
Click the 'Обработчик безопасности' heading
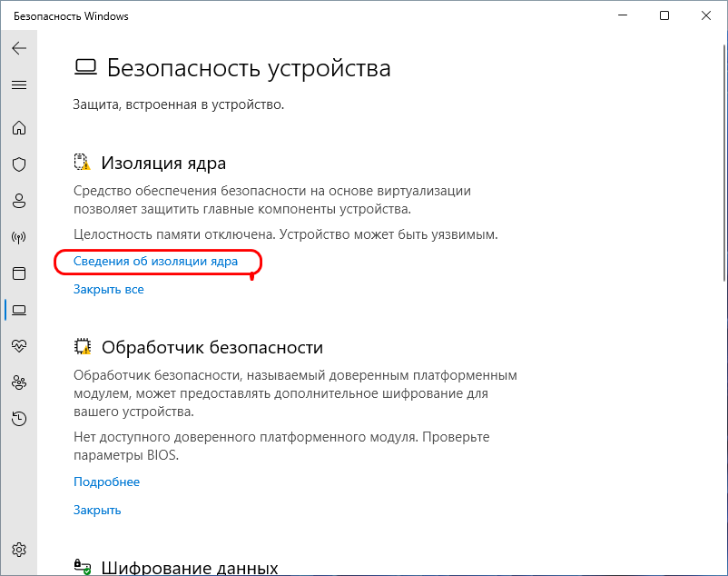[212, 347]
